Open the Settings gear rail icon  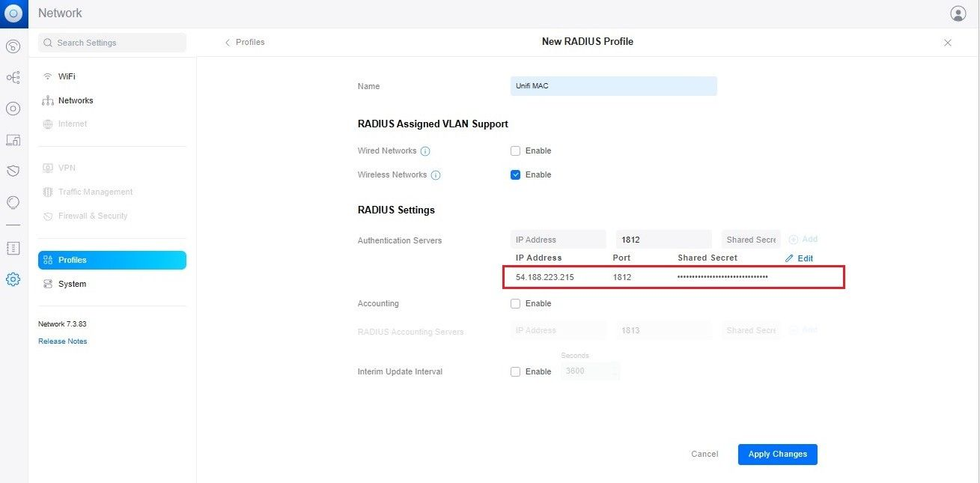(13, 279)
